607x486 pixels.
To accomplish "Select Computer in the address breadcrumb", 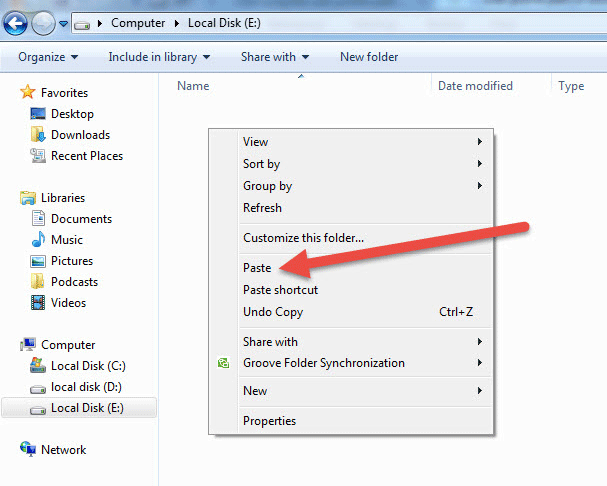I will click(138, 23).
